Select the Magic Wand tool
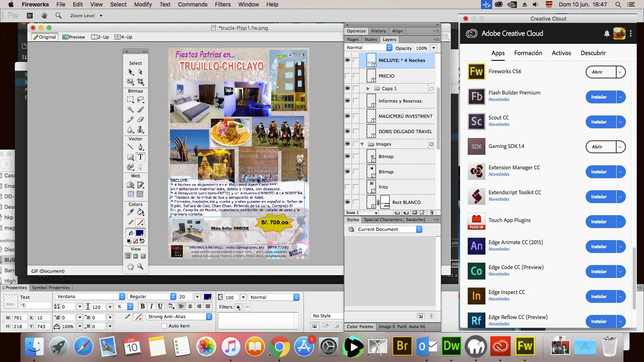This screenshot has height=362, width=644. coord(131,109)
